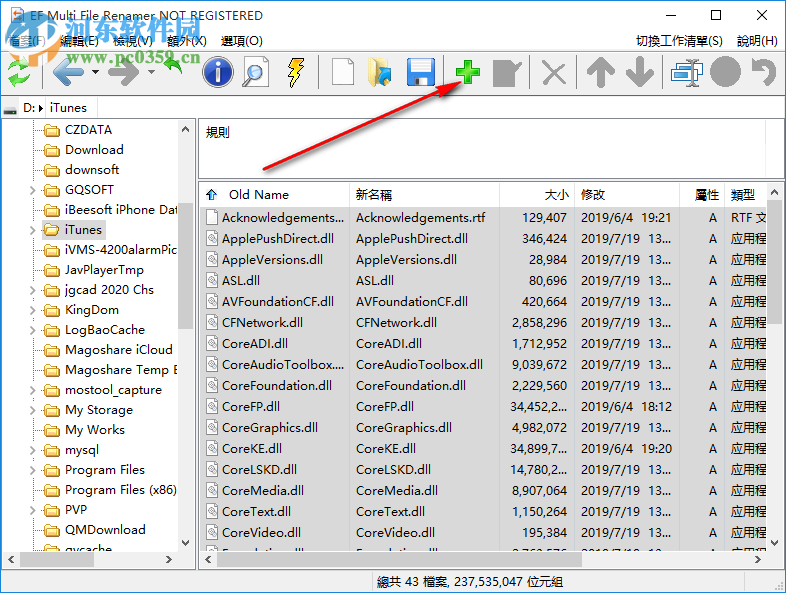Open the 說明(H) menu
Image resolution: width=786 pixels, height=593 pixels.
pyautogui.click(x=757, y=41)
